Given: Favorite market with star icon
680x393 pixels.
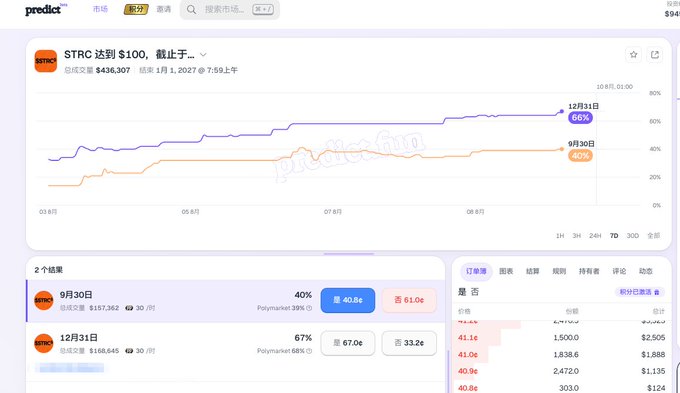Looking at the screenshot, I should (x=634, y=55).
